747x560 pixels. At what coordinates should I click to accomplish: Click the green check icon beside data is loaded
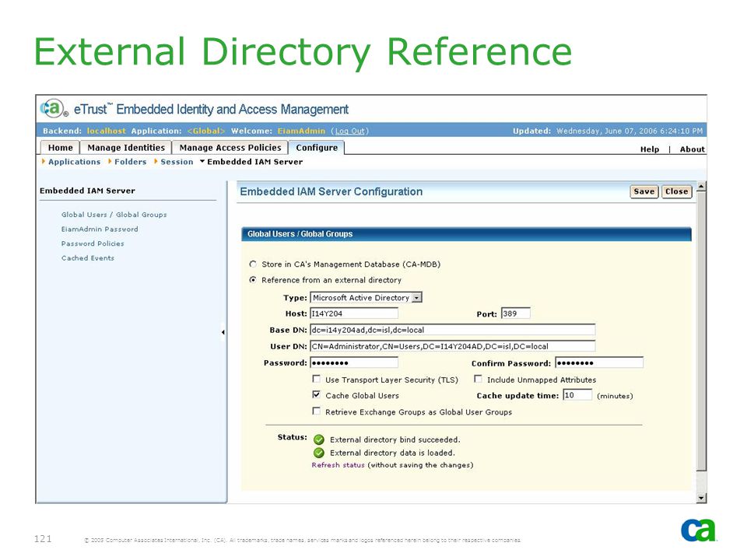click(319, 453)
